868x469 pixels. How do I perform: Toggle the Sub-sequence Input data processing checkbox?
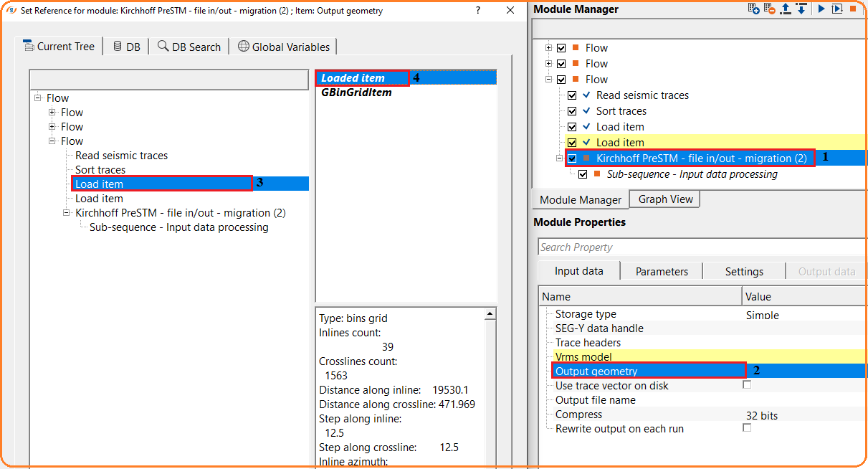[x=583, y=174]
